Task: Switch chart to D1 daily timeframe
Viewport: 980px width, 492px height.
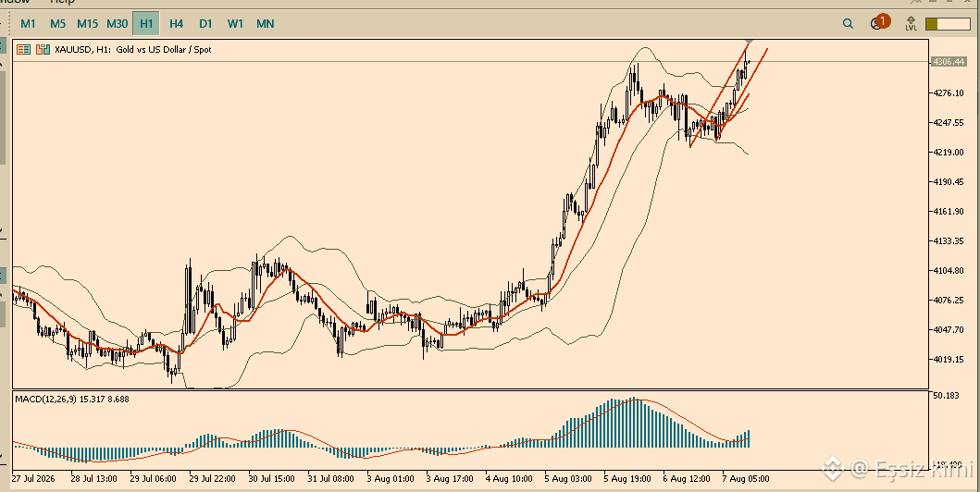Action: click(x=205, y=24)
